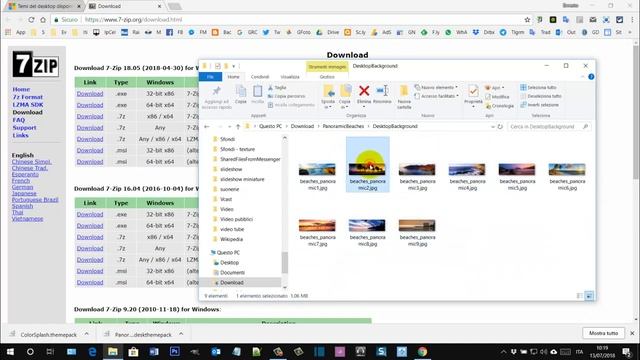640x360 pixels.
Task: Click Aggiungi ad accesso rapido pin icon
Action: 217,91
